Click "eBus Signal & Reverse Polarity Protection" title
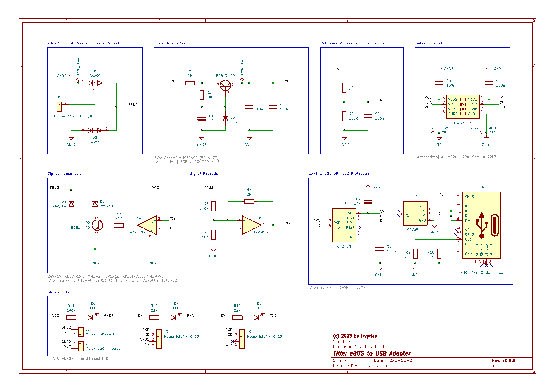This screenshot has height=392, width=555. click(86, 43)
